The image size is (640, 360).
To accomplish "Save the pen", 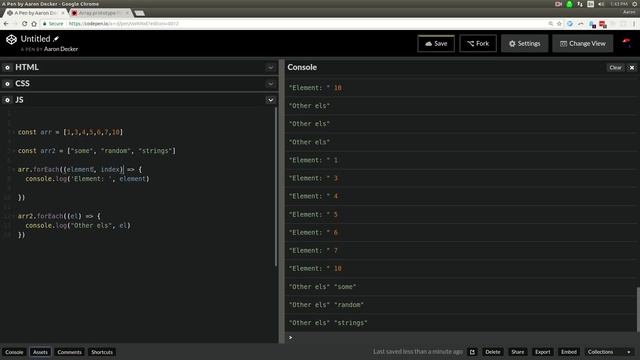I will click(x=436, y=44).
